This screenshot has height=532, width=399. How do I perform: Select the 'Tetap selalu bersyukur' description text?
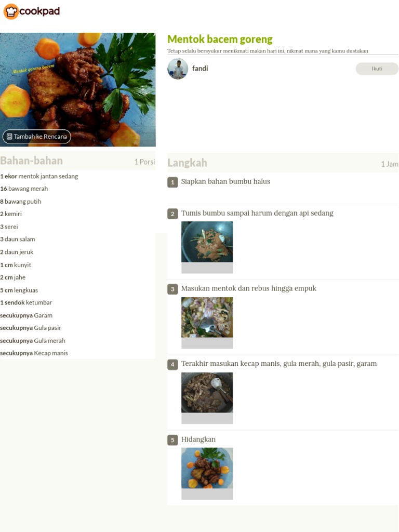pos(268,51)
